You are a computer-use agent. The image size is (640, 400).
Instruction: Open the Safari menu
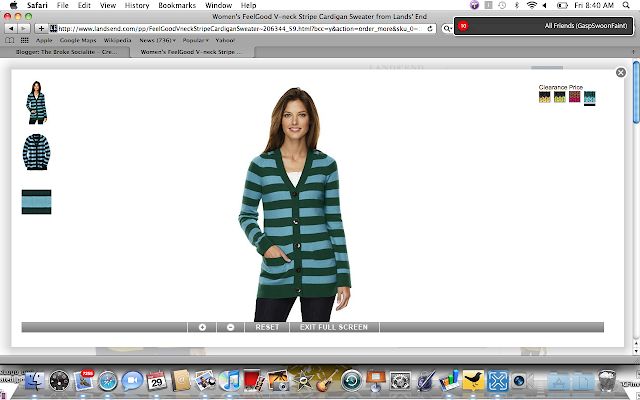pos(37,5)
